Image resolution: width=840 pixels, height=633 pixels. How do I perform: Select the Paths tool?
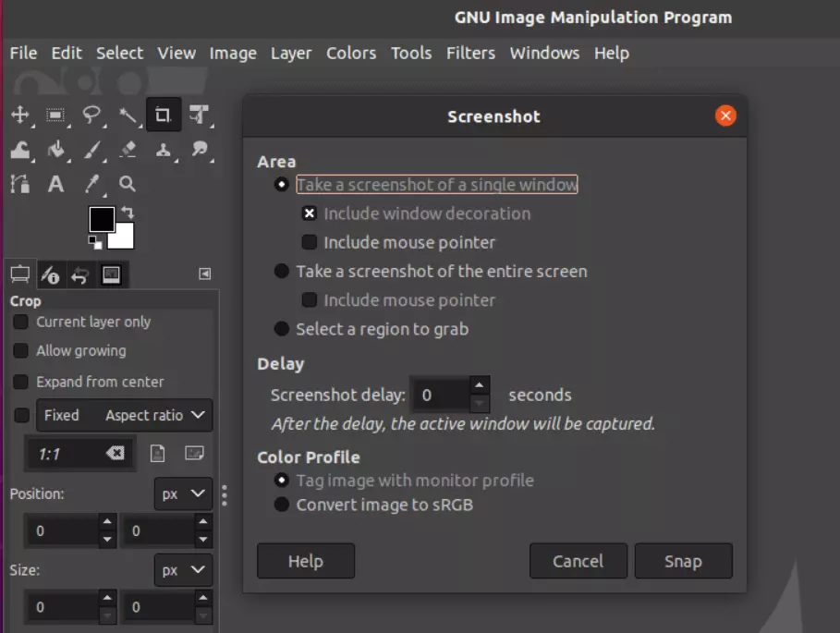coord(20,184)
